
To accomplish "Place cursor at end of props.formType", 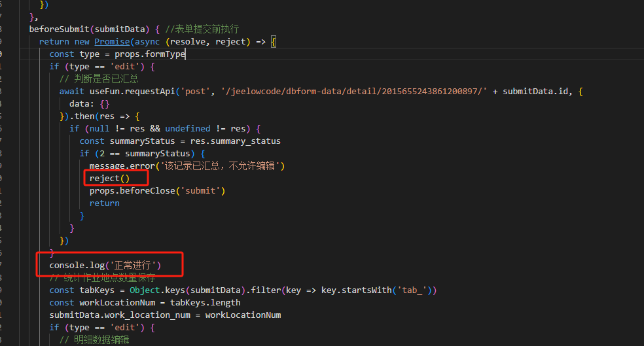I will [186, 54].
